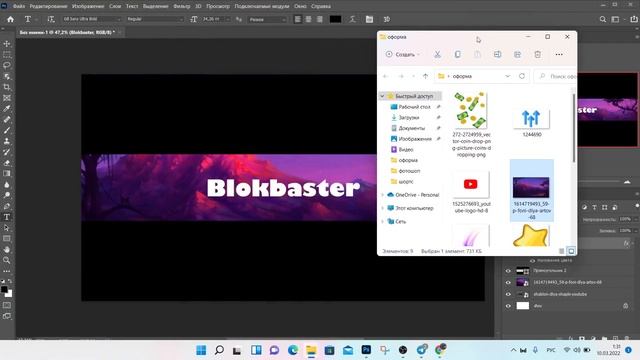The image size is (640, 360).
Task: Click Создать button in Explorer
Action: pos(402,54)
